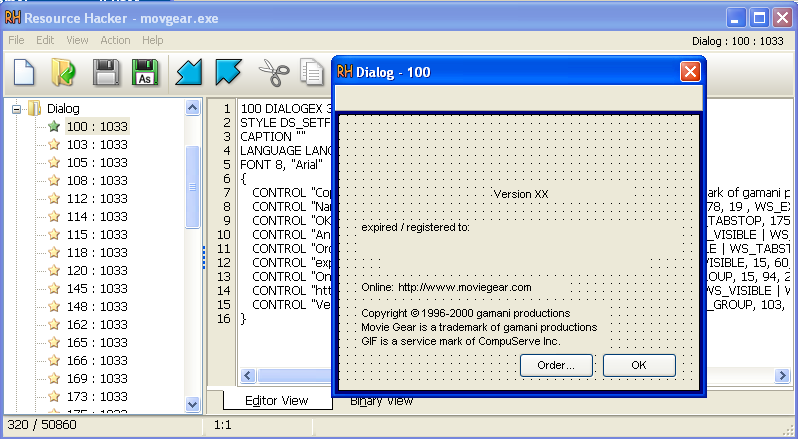
Task: Select tree item 169 : 1033
Action: [97, 378]
